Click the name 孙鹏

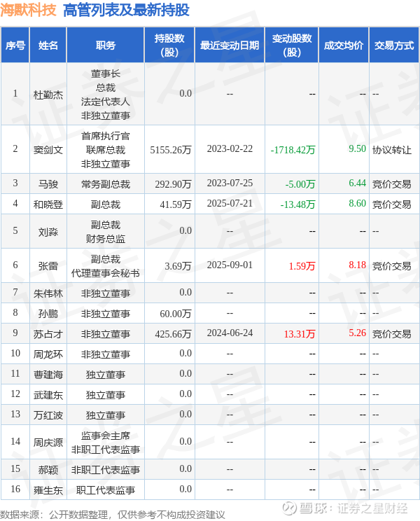[x=48, y=314]
